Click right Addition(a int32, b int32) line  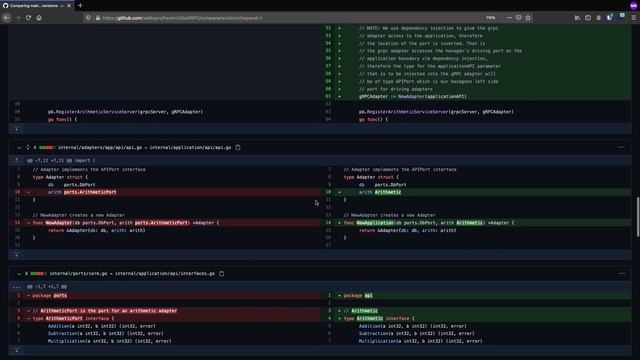coord(413,326)
